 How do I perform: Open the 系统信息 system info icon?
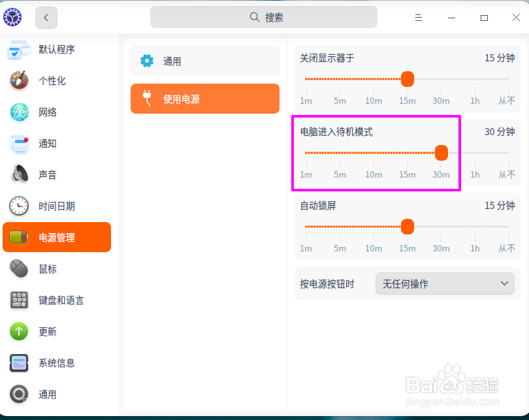point(19,363)
